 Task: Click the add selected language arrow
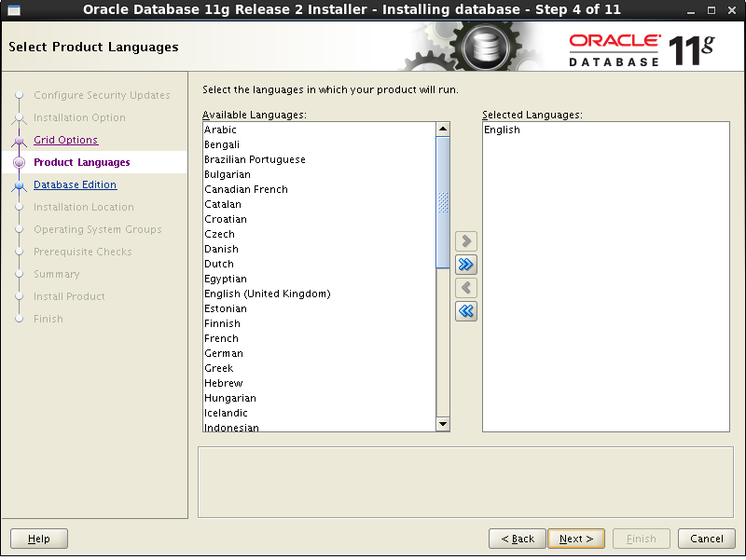coord(465,241)
